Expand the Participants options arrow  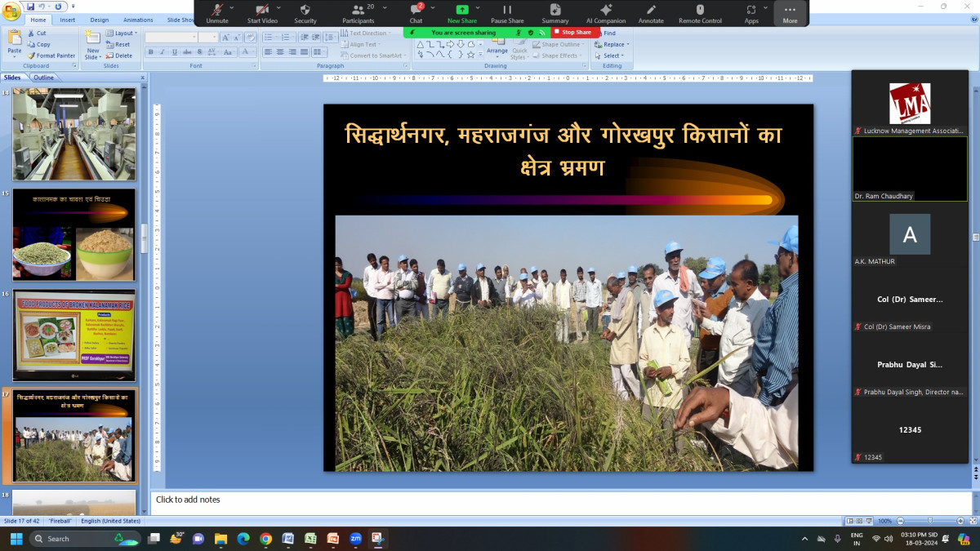[x=383, y=7]
